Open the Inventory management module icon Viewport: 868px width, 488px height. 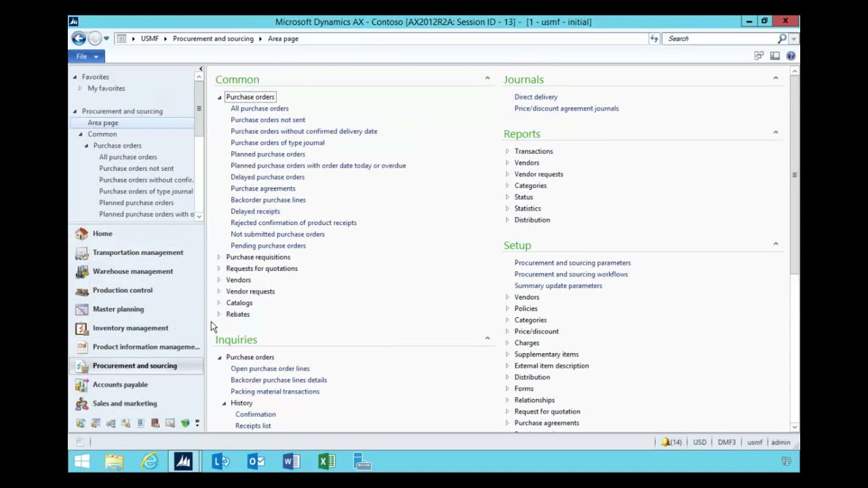pyautogui.click(x=82, y=329)
